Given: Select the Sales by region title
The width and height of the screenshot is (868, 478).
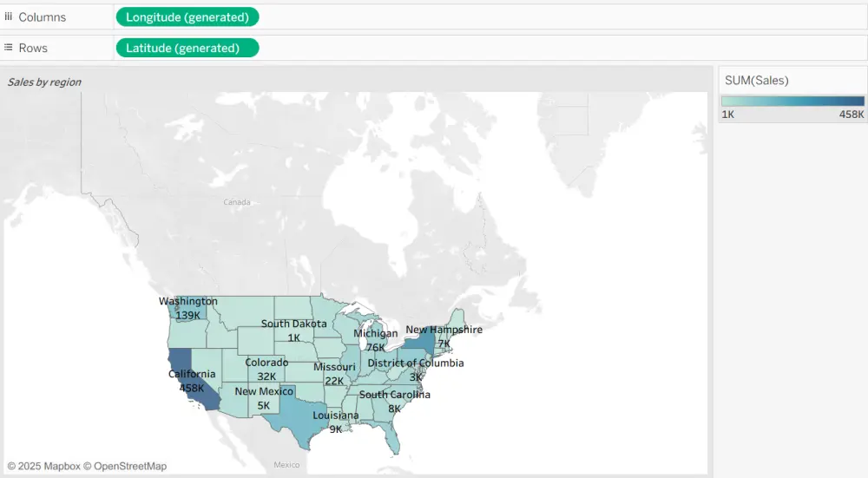Looking at the screenshot, I should click(x=44, y=82).
